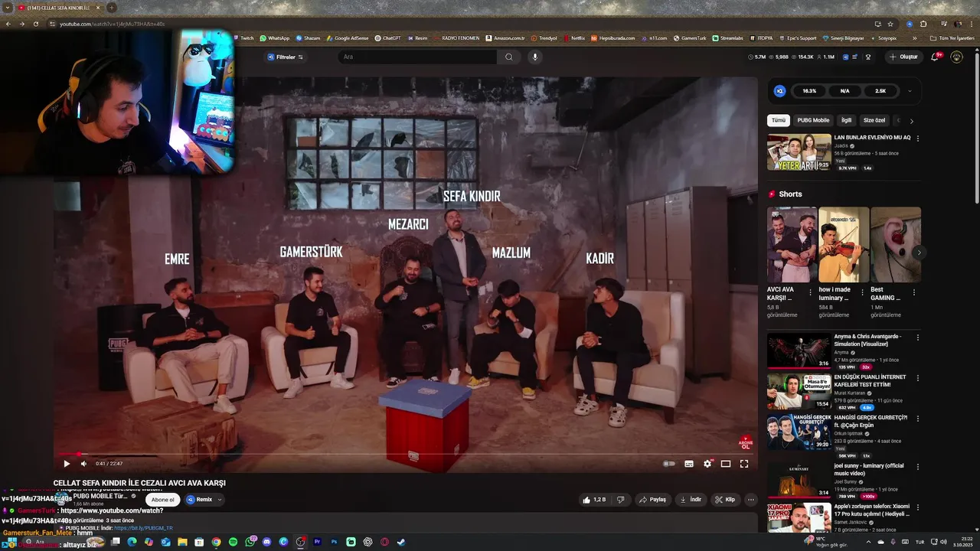Open the player settings gear
980x551 pixels.
(x=707, y=464)
